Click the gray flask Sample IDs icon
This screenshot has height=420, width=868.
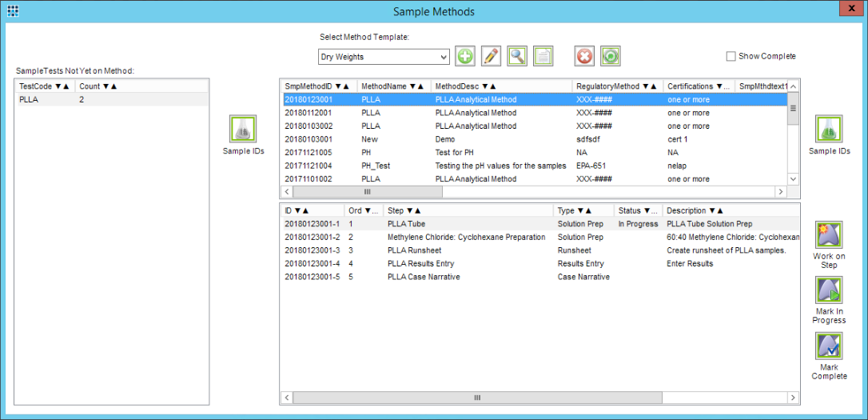[242, 129]
